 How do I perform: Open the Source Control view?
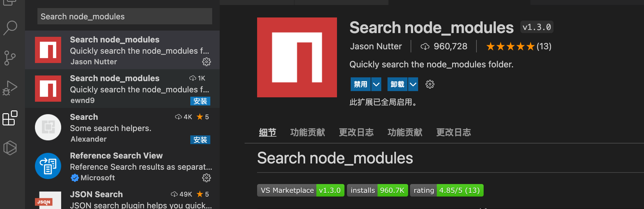[x=10, y=58]
